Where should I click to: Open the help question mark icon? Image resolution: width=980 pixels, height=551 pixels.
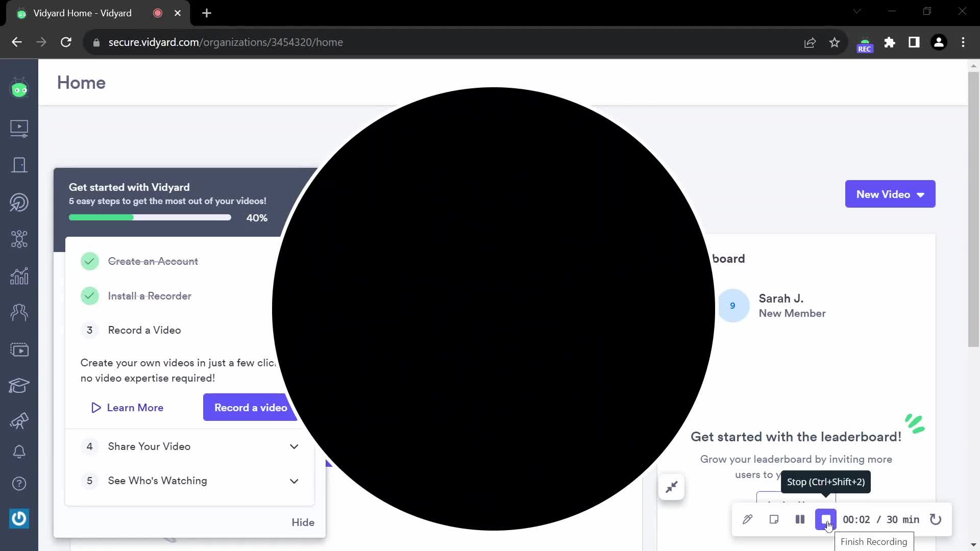coord(19,483)
